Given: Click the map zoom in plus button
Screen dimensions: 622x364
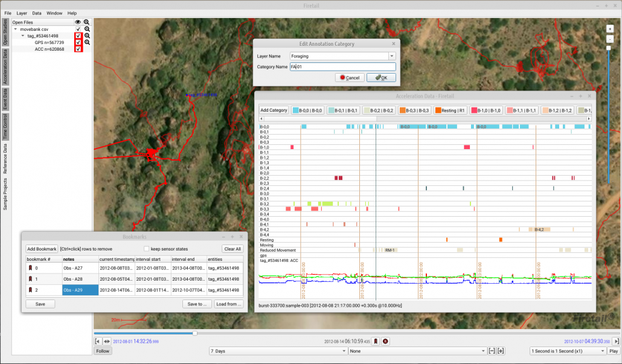Looking at the screenshot, I should (x=610, y=29).
